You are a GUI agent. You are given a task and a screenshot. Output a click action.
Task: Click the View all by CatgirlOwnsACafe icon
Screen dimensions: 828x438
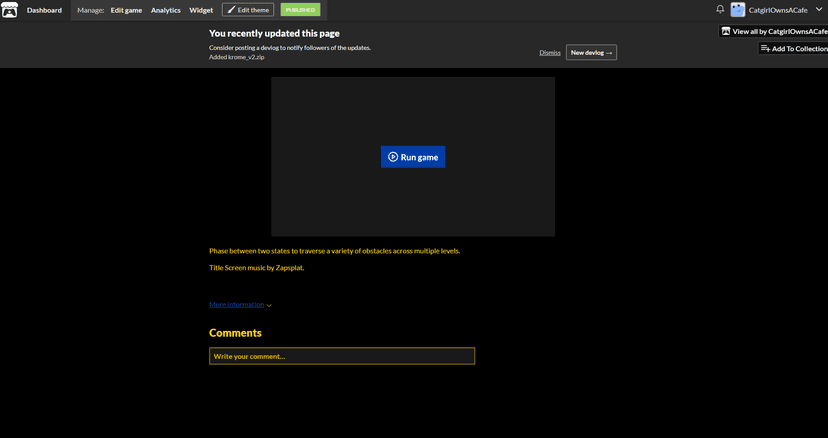pyautogui.click(x=726, y=31)
